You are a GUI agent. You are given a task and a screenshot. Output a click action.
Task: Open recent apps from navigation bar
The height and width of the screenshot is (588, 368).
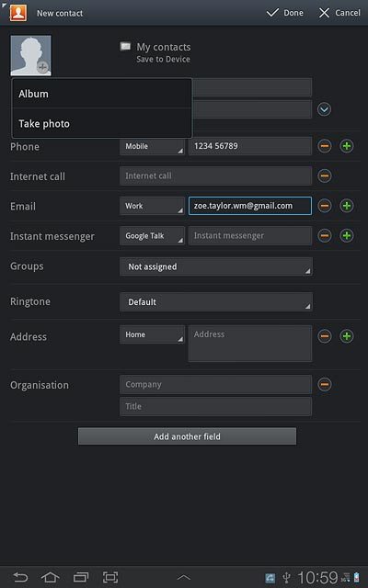pyautogui.click(x=81, y=577)
